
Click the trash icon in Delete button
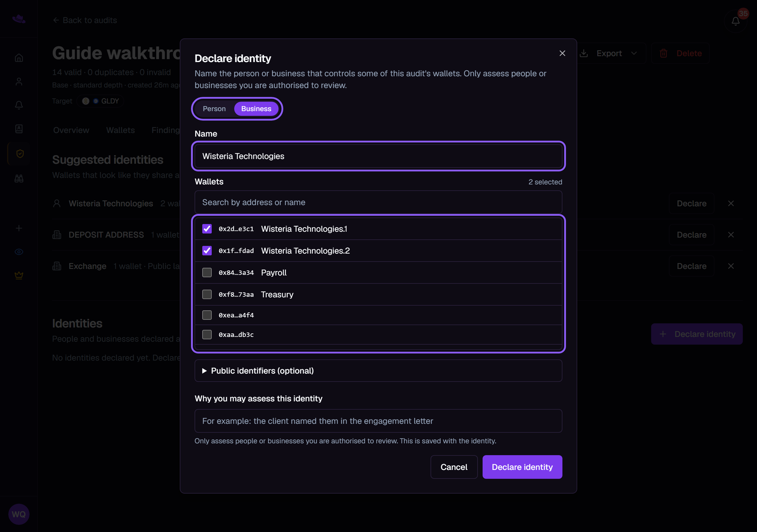[664, 53]
